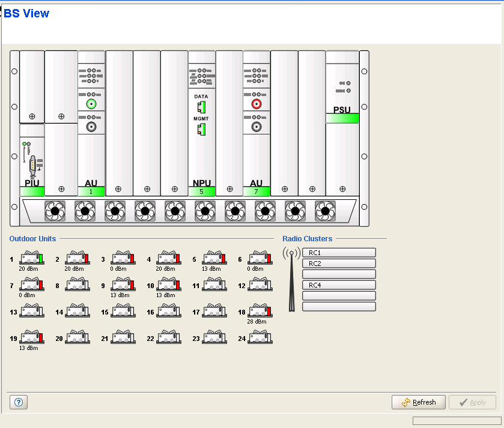
Task: Click the NPU MGMT port connector
Action: pyautogui.click(x=201, y=128)
